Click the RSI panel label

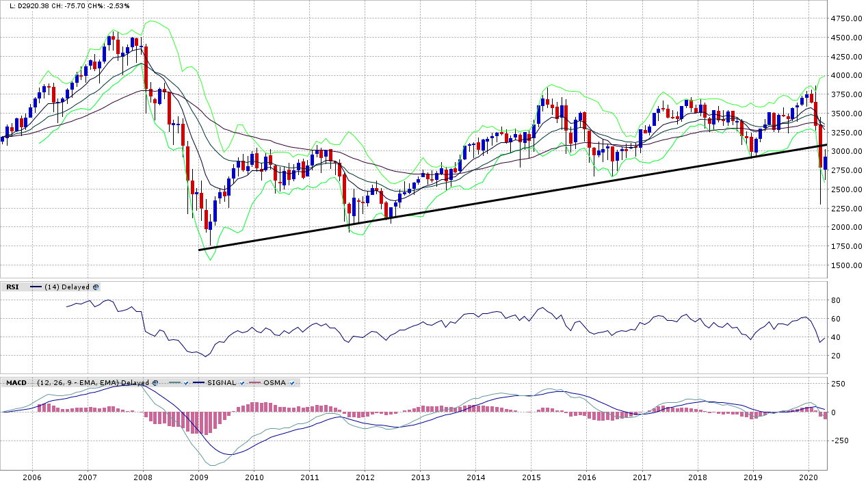point(12,287)
